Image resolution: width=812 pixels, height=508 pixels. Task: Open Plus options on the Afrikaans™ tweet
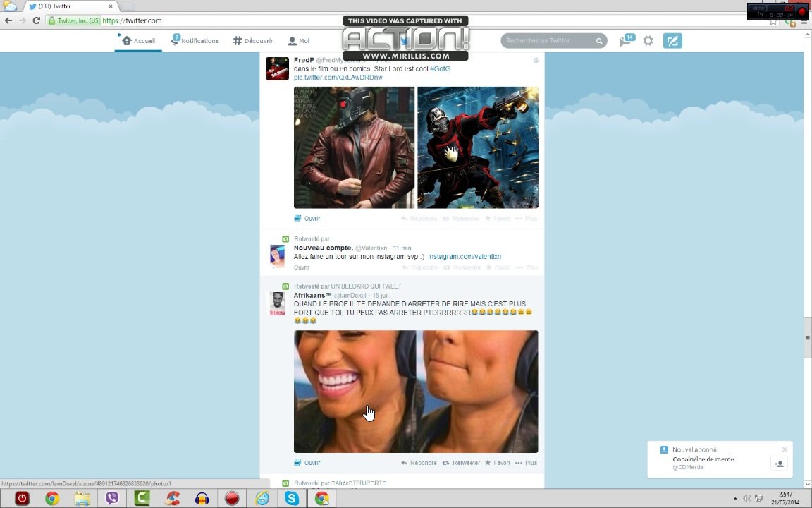526,463
